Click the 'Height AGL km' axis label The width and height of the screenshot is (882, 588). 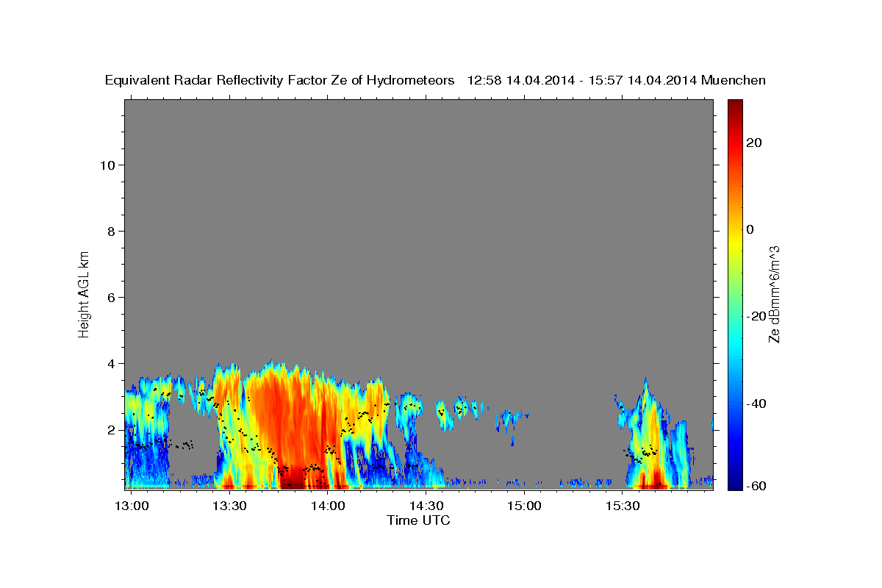[x=84, y=293]
